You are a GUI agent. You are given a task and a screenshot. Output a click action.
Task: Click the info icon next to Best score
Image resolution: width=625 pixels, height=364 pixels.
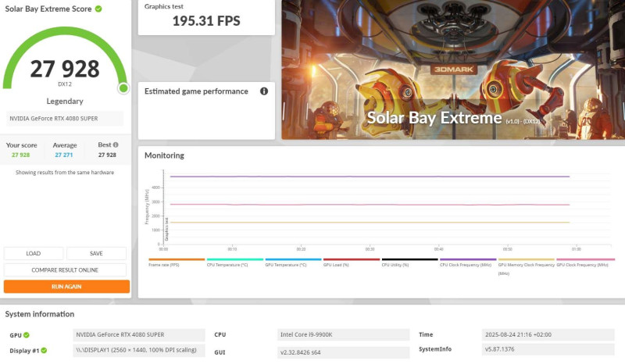coord(116,145)
